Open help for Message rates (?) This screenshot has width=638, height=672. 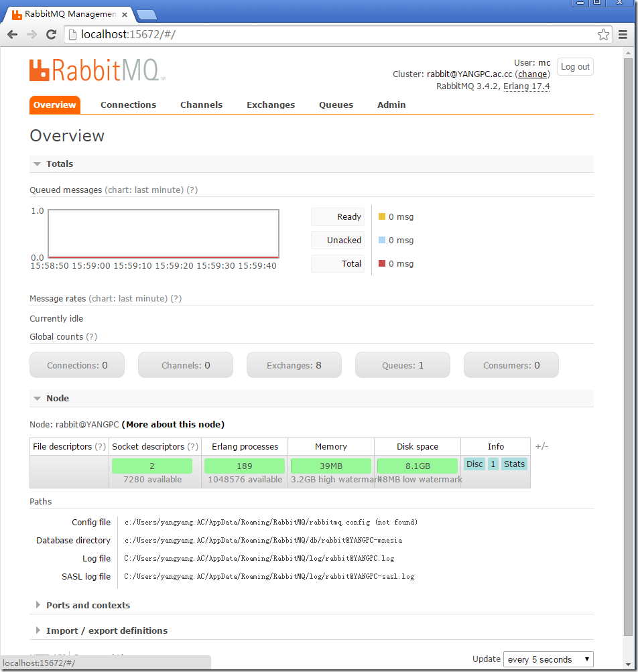pyautogui.click(x=176, y=298)
